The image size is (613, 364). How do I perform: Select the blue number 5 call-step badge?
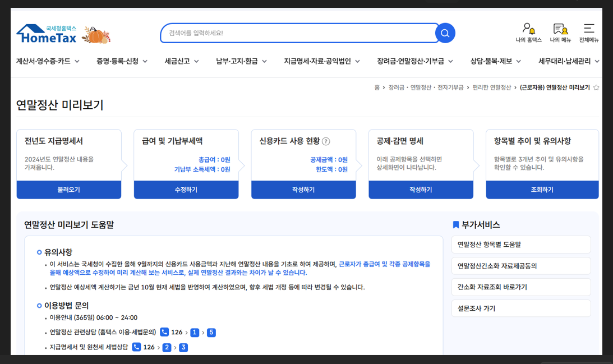point(211,332)
